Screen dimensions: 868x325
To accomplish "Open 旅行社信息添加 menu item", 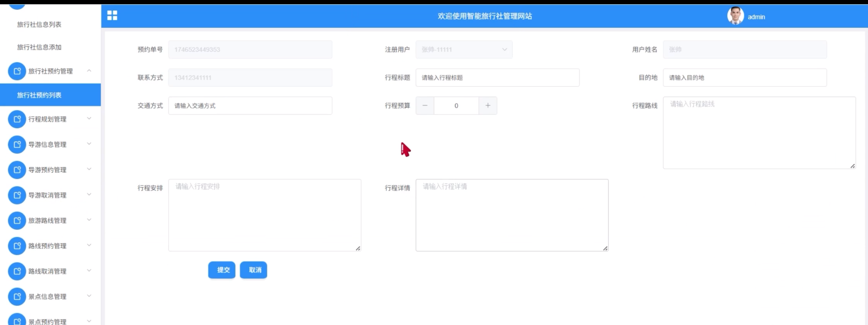I will click(39, 47).
